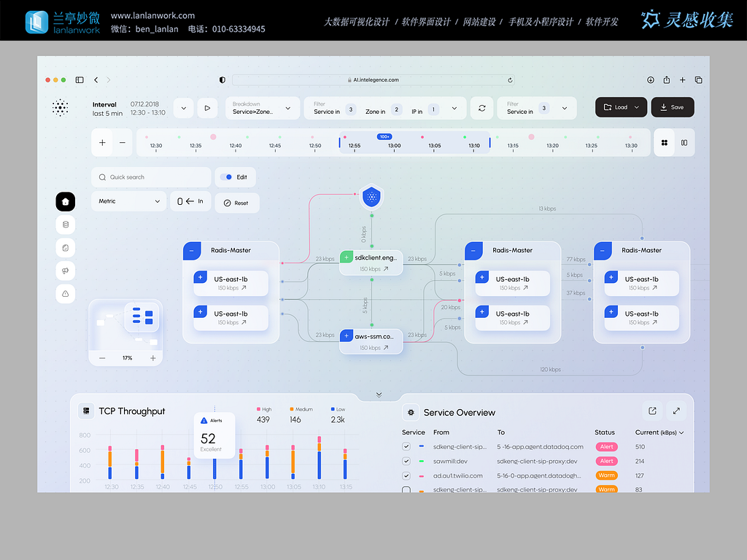Open the Metric dropdown
Screen dimensions: 747x560
tap(129, 201)
